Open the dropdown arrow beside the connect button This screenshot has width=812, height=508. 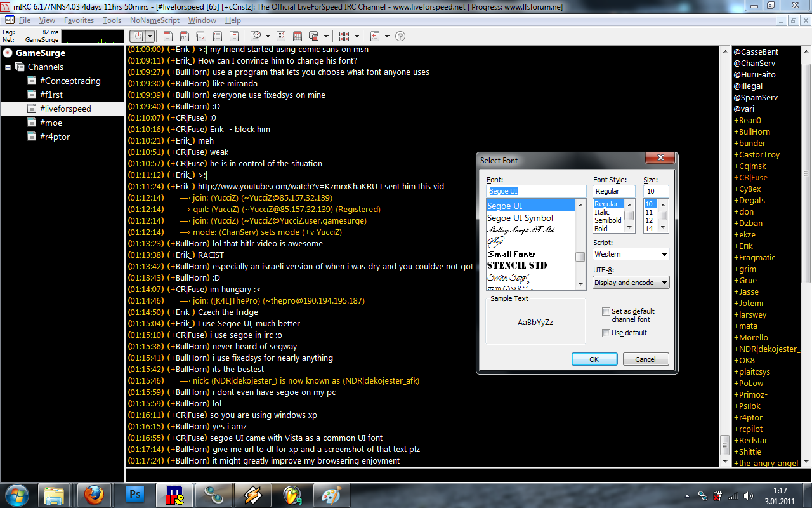pos(151,36)
